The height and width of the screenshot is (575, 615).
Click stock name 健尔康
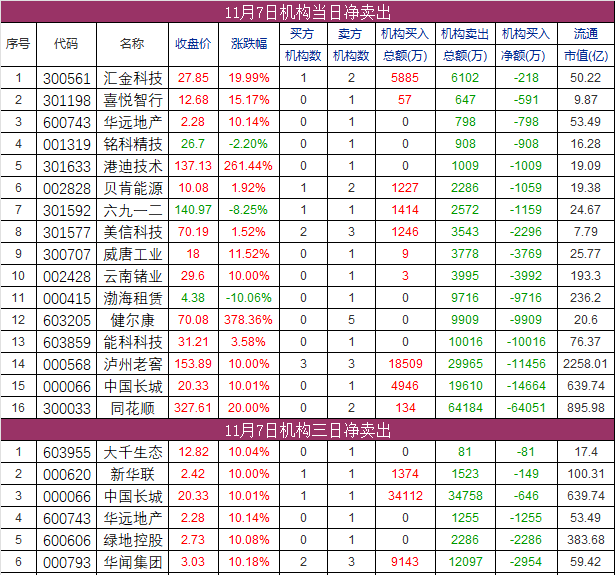(x=133, y=320)
